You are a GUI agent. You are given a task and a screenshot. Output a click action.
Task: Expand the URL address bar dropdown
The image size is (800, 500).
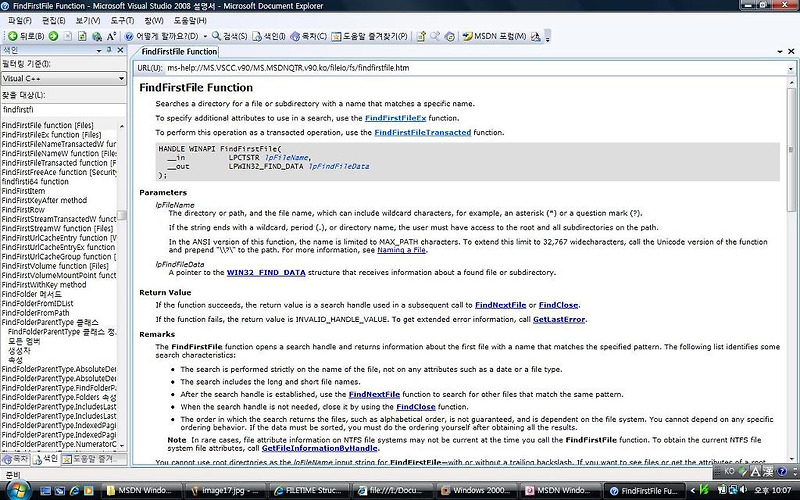tap(790, 68)
